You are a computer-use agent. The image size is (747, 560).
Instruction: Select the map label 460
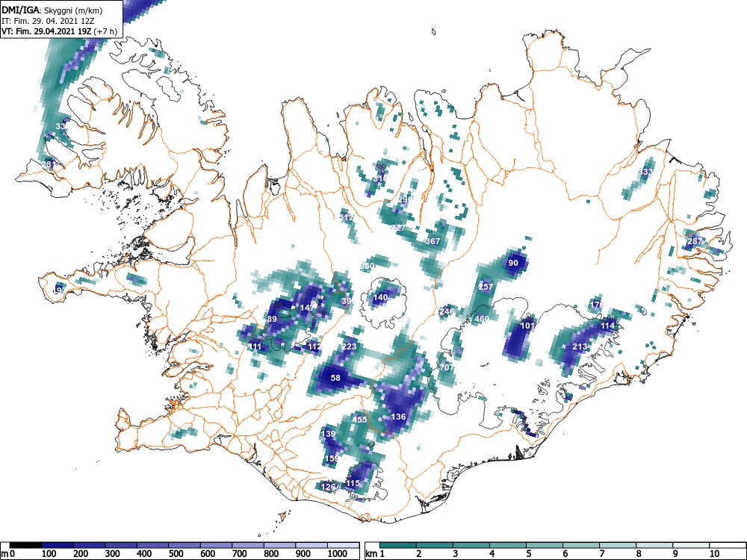point(482,319)
